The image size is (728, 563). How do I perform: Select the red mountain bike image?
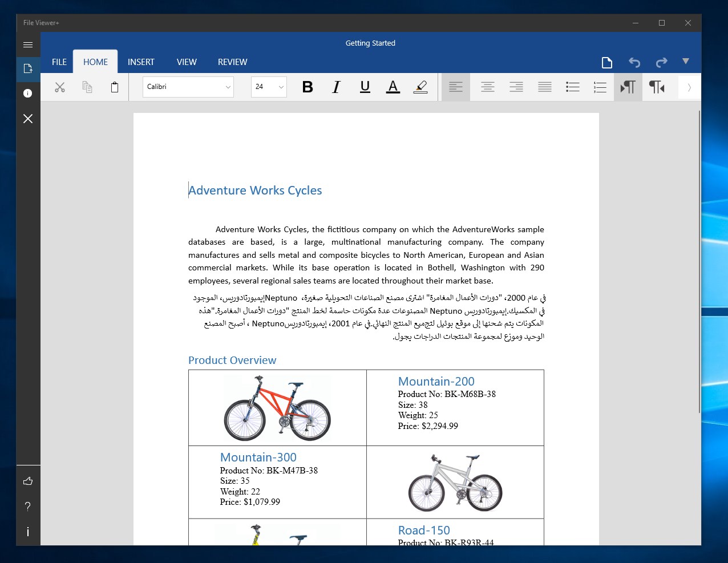[x=277, y=408]
